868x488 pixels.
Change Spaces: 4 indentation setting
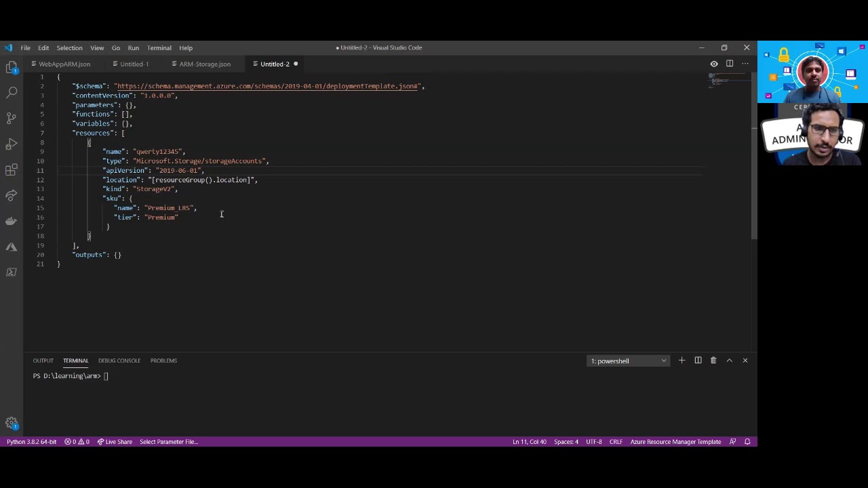point(566,442)
